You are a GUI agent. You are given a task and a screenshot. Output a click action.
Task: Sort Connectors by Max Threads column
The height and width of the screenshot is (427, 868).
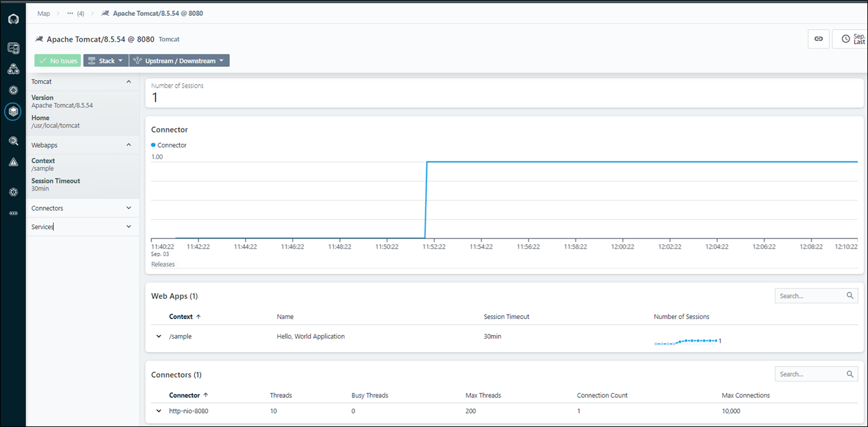[x=483, y=395]
